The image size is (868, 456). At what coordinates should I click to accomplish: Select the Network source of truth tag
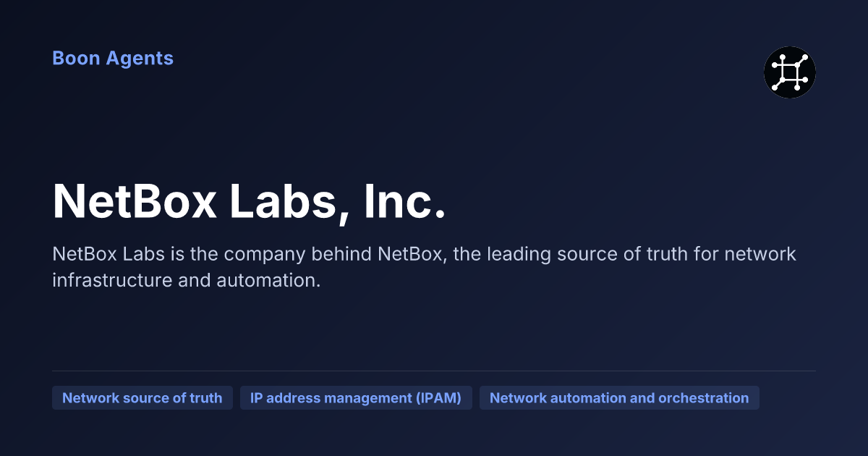(x=142, y=398)
